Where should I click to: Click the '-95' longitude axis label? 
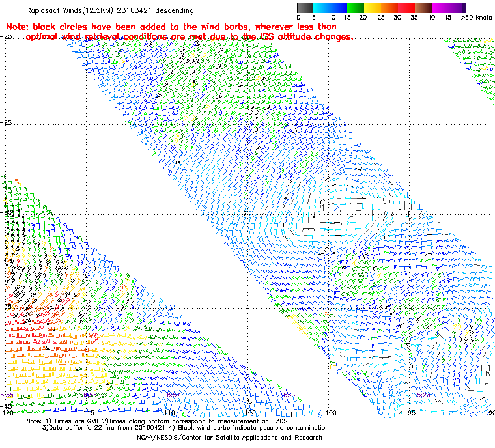click(x=409, y=413)
